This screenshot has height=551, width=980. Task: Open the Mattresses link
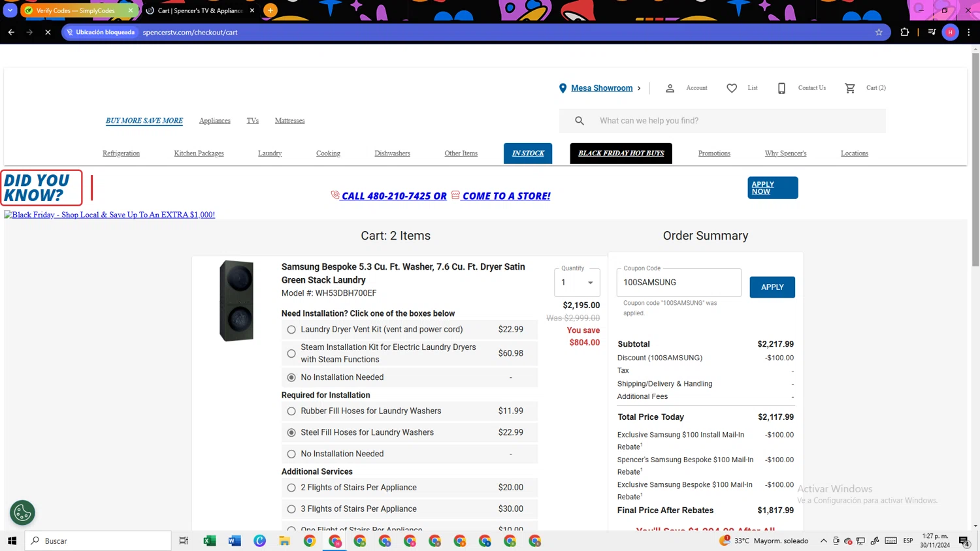(289, 121)
